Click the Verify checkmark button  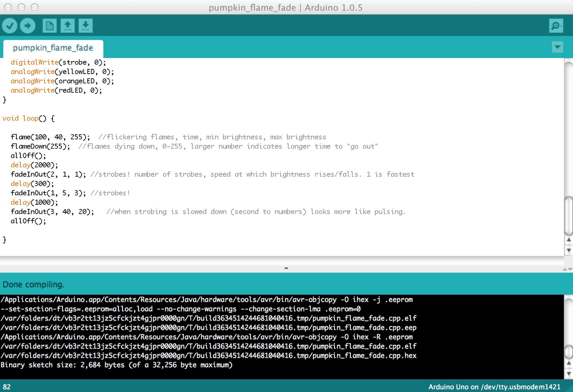(10, 26)
